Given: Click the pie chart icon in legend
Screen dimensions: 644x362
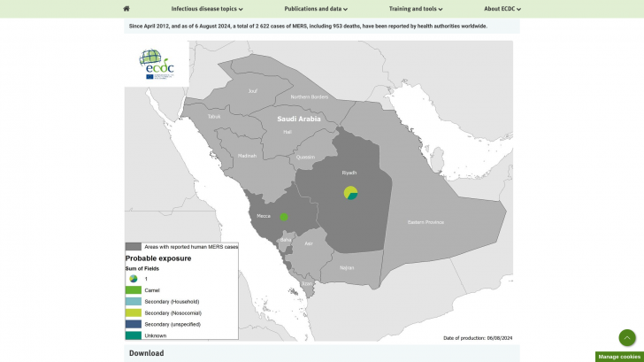Looking at the screenshot, I should click(134, 279).
